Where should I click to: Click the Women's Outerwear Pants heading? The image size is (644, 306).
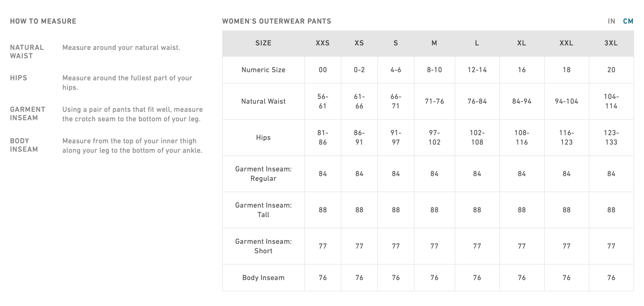coord(277,21)
